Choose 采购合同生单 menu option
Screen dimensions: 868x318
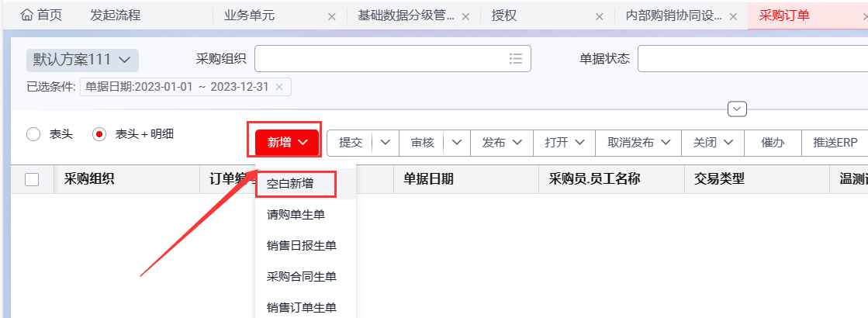[x=301, y=277]
